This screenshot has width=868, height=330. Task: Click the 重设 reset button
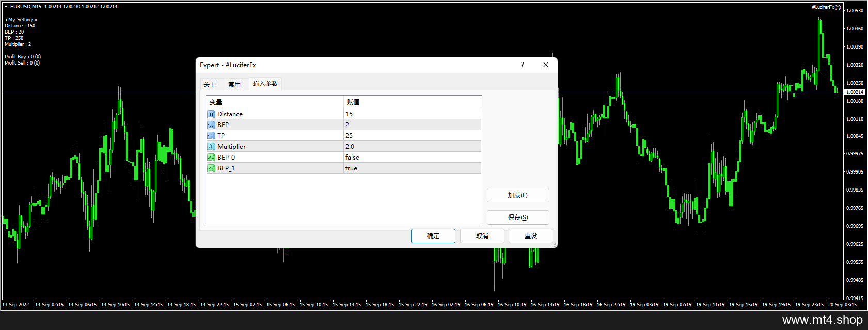click(x=531, y=236)
